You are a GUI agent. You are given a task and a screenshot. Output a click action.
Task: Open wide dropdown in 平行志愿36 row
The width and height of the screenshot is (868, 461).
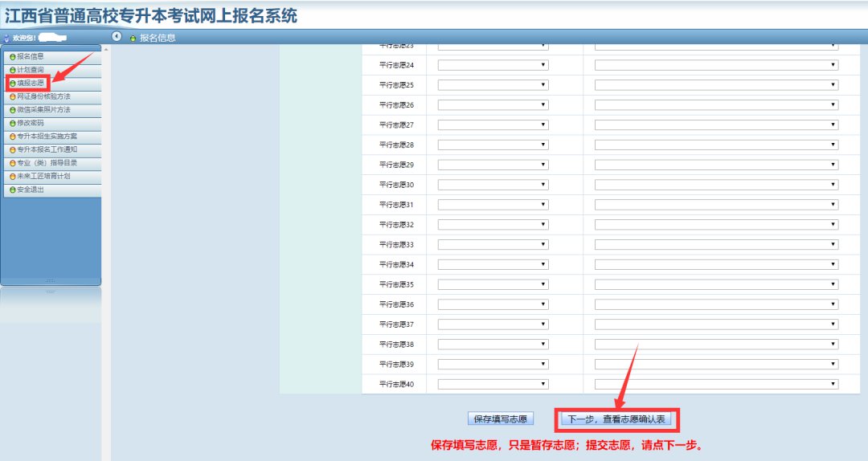(x=716, y=304)
